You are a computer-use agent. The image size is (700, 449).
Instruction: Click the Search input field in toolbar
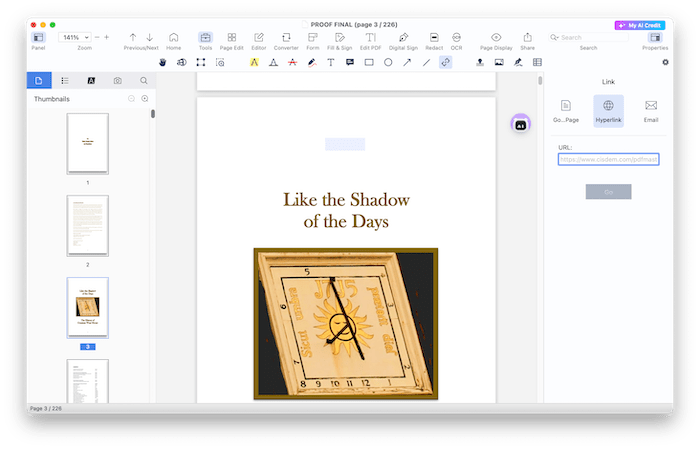click(x=588, y=37)
